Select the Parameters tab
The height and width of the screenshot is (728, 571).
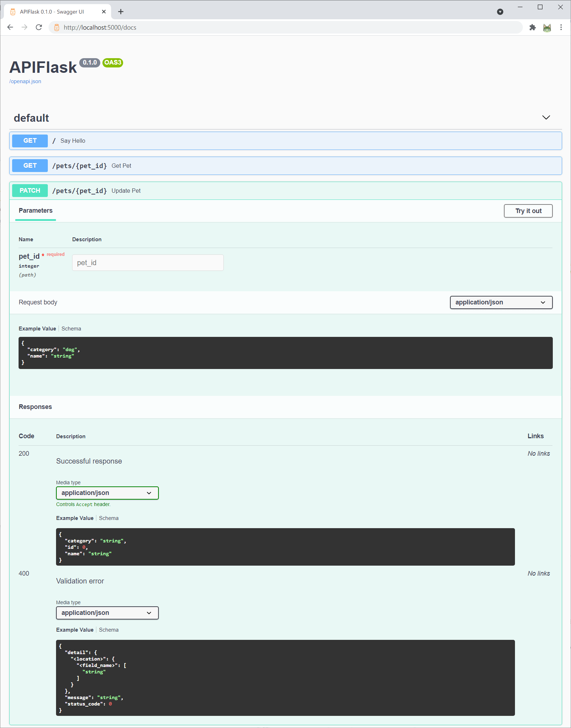pos(35,211)
